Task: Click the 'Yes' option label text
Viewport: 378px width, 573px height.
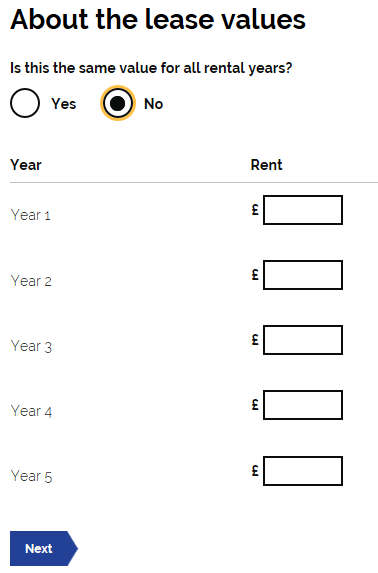Action: coord(64,104)
